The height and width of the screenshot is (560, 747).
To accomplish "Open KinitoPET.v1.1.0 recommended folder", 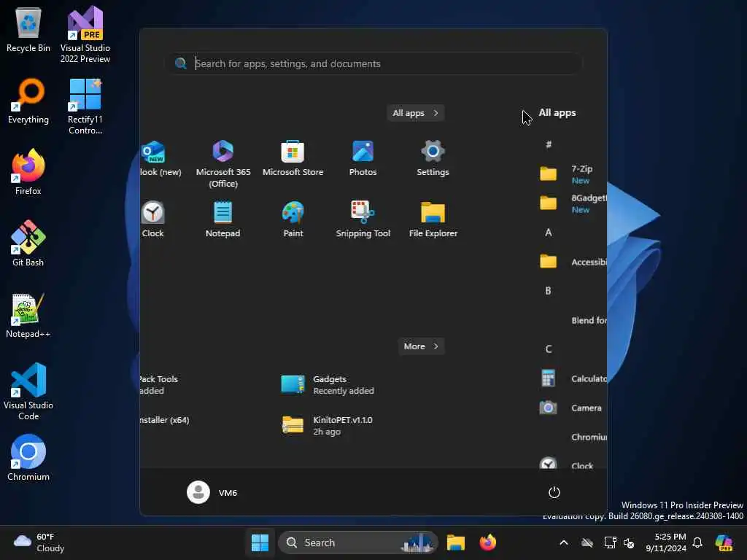I will (328, 425).
